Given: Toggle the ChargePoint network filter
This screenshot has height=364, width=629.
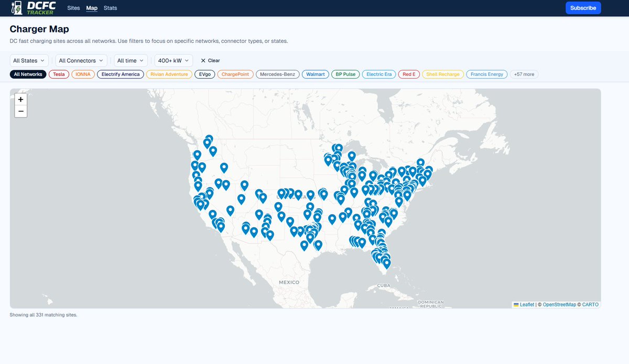Looking at the screenshot, I should click(x=235, y=74).
